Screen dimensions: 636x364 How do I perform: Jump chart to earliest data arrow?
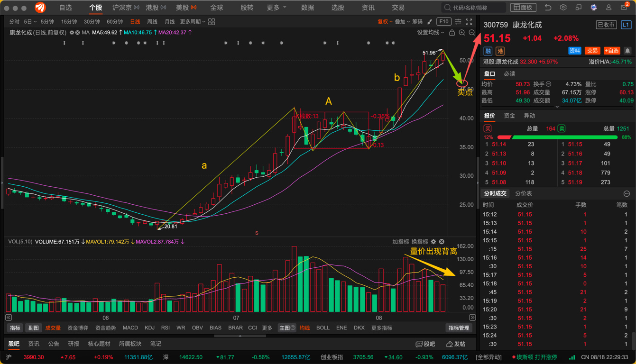(9, 318)
